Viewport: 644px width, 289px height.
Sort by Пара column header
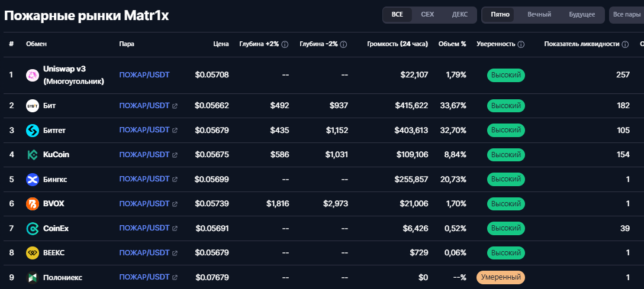tap(127, 44)
